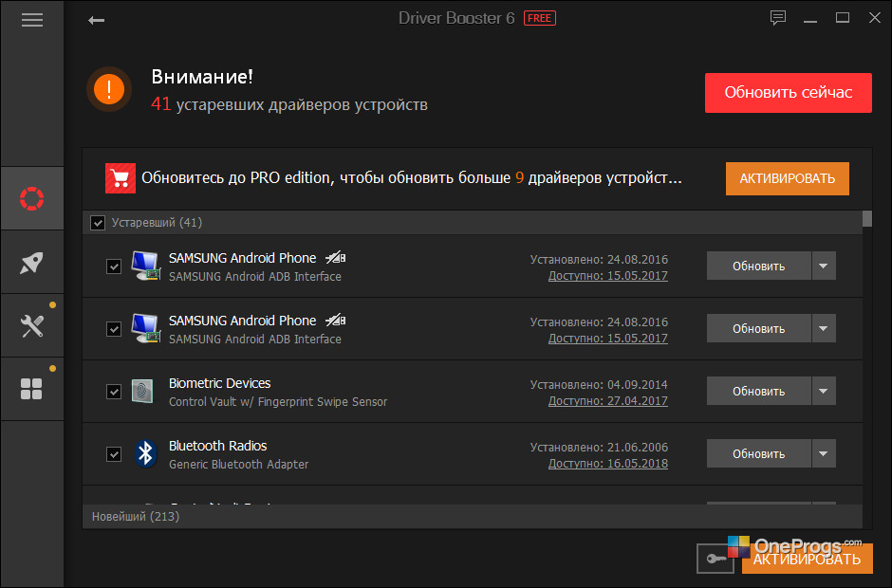Open the Boost rocket sidebar icon
The image size is (892, 588).
tap(32, 263)
